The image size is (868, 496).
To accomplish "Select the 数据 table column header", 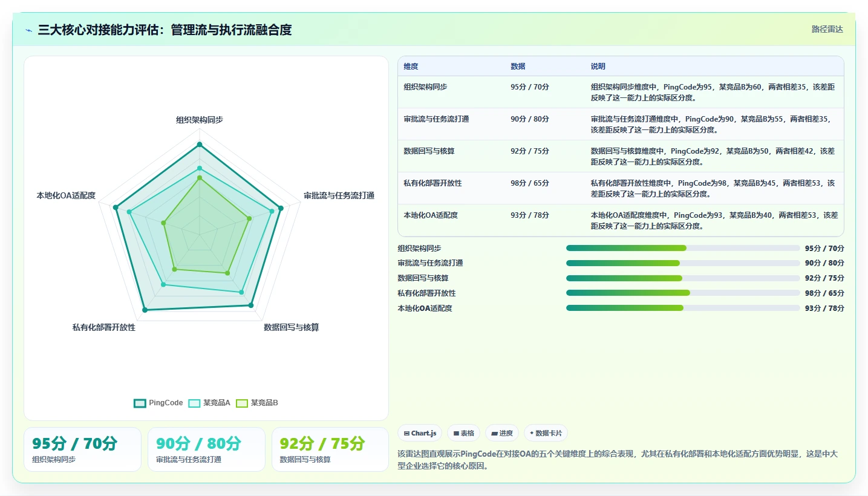I will 518,67.
